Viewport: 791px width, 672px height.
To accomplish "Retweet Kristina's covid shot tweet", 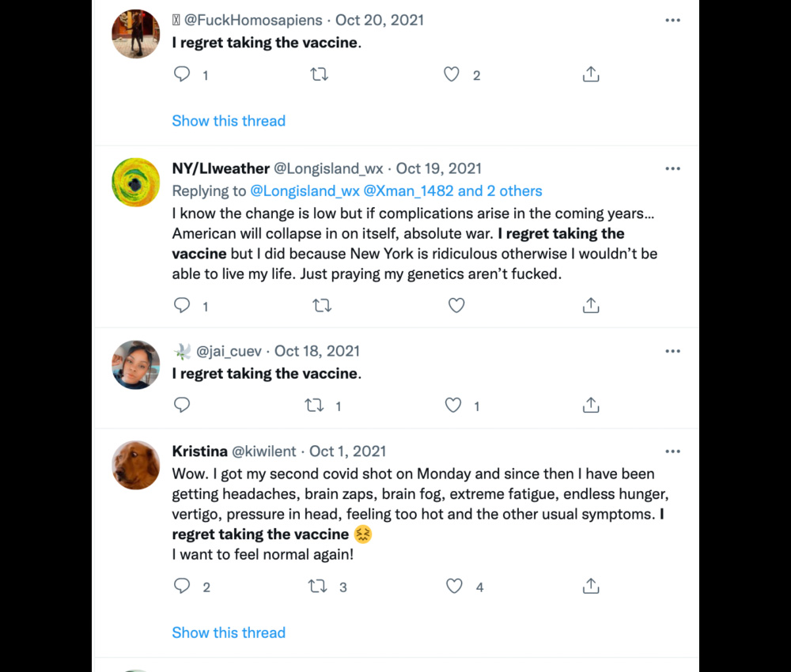I will (x=318, y=586).
